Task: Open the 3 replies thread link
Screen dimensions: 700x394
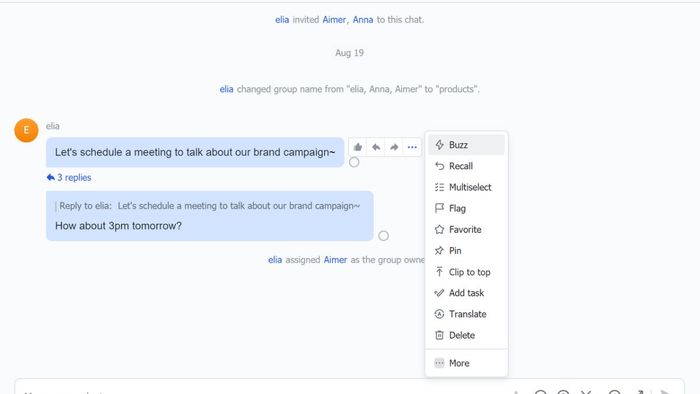Action: (x=69, y=178)
